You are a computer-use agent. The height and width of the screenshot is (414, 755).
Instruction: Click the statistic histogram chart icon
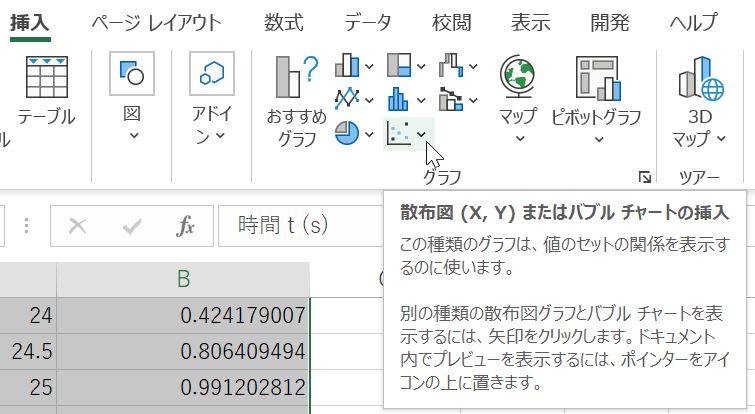click(x=399, y=99)
